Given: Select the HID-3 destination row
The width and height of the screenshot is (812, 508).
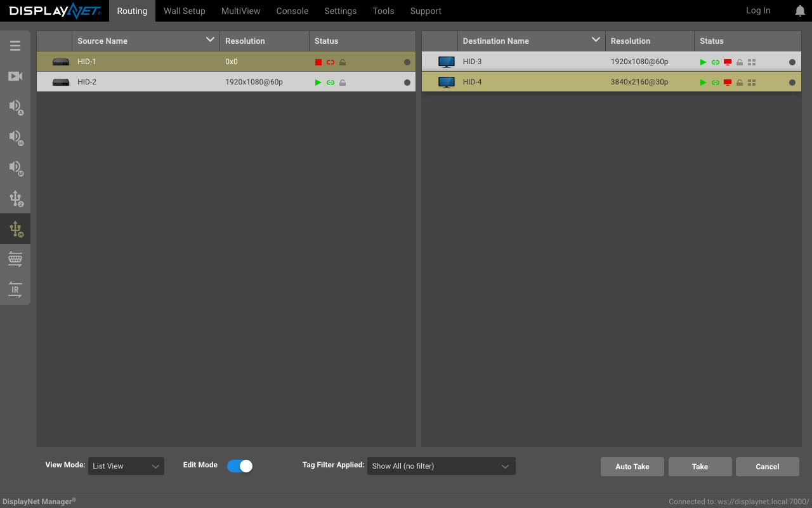Looking at the screenshot, I should coord(611,62).
